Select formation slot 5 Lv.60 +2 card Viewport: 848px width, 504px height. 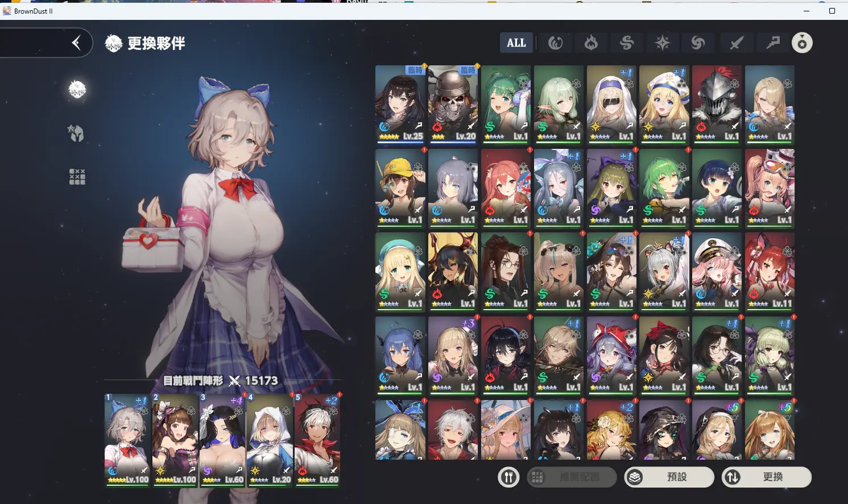(317, 440)
